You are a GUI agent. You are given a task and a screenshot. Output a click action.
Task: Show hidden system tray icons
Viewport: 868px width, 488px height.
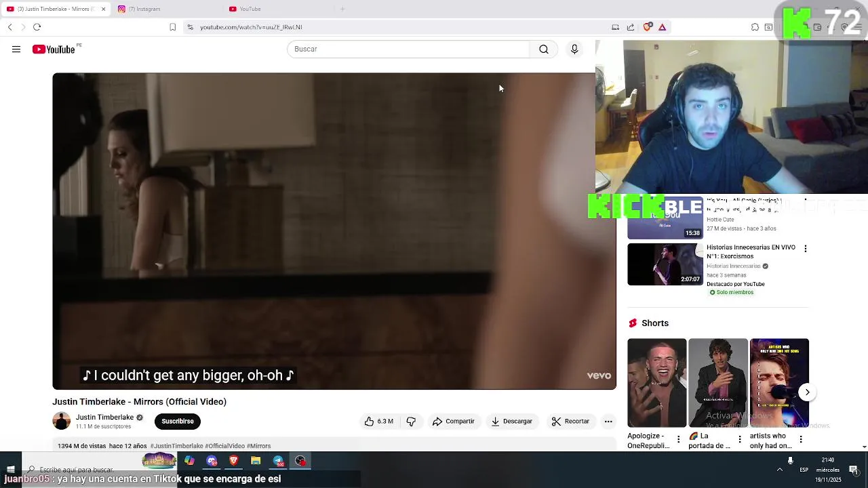pos(780,470)
